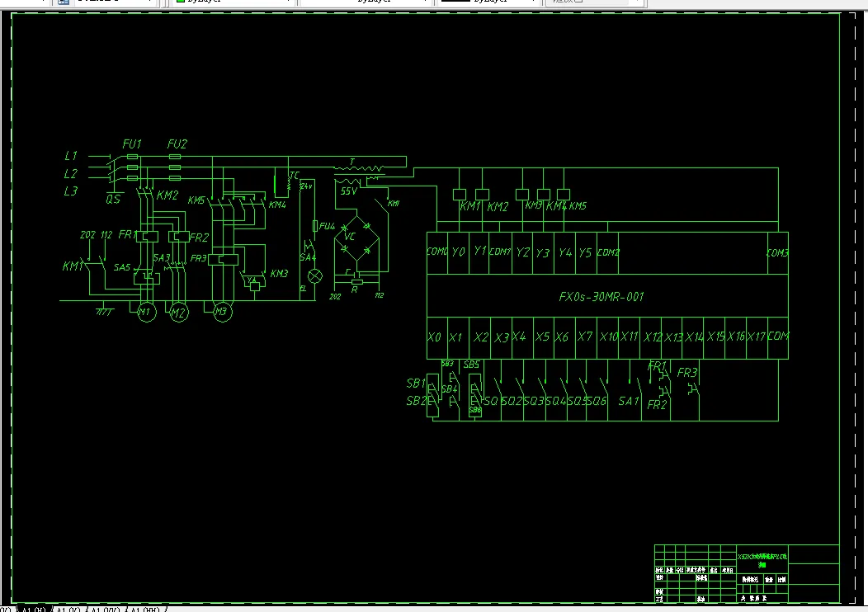Pick the FU2 fuse label
The image size is (868, 612).
point(177,144)
